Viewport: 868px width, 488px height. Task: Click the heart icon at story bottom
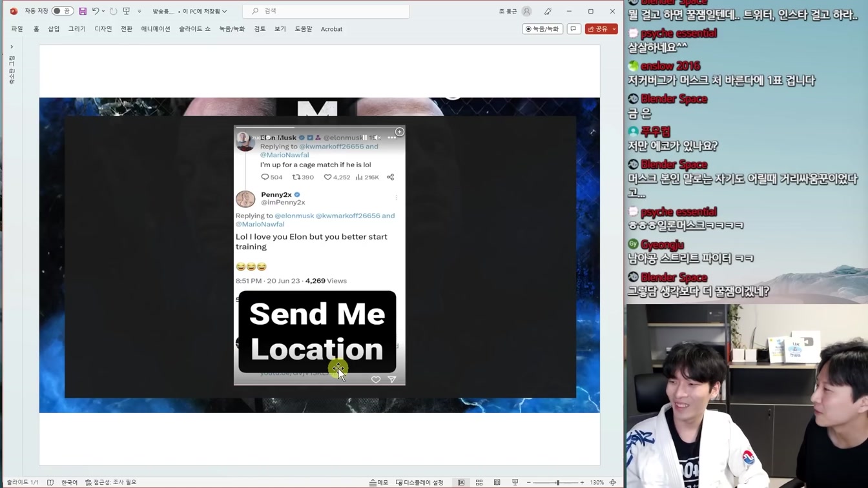pyautogui.click(x=376, y=380)
